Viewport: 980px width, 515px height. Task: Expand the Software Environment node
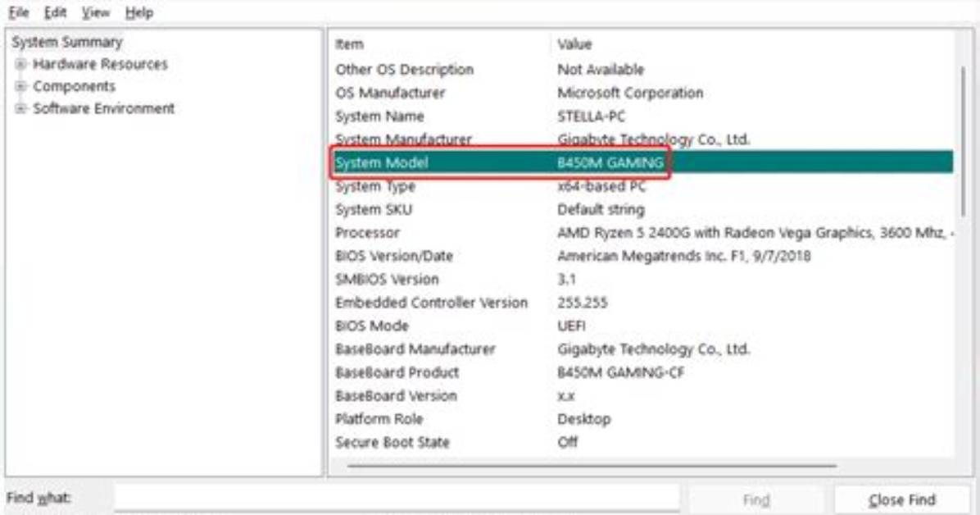click(x=20, y=108)
